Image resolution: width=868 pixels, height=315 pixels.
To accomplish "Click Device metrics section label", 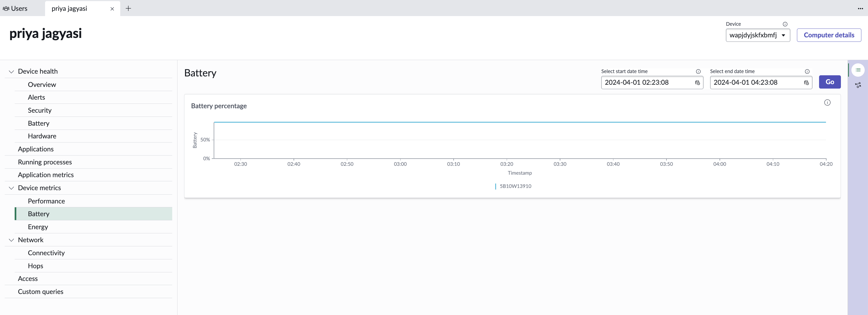I will click(40, 188).
